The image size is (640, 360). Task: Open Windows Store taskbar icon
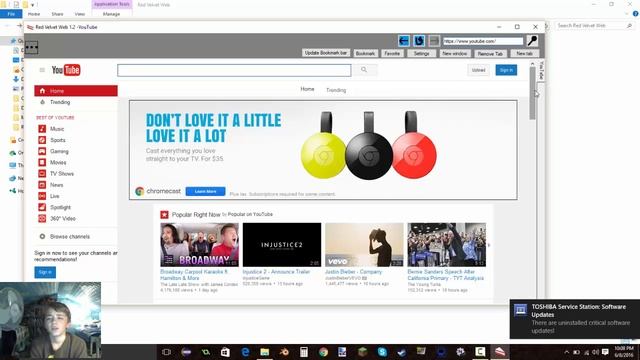[x=225, y=352]
